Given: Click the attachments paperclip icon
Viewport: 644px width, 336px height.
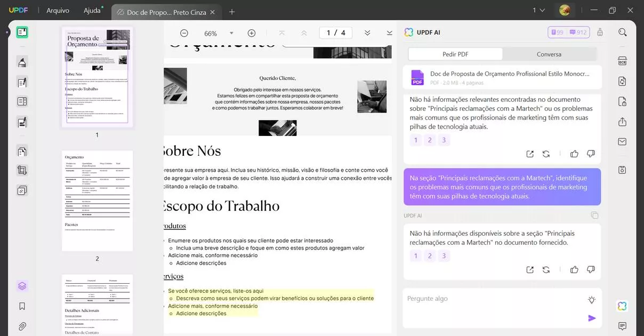Looking at the screenshot, I should pos(21,326).
